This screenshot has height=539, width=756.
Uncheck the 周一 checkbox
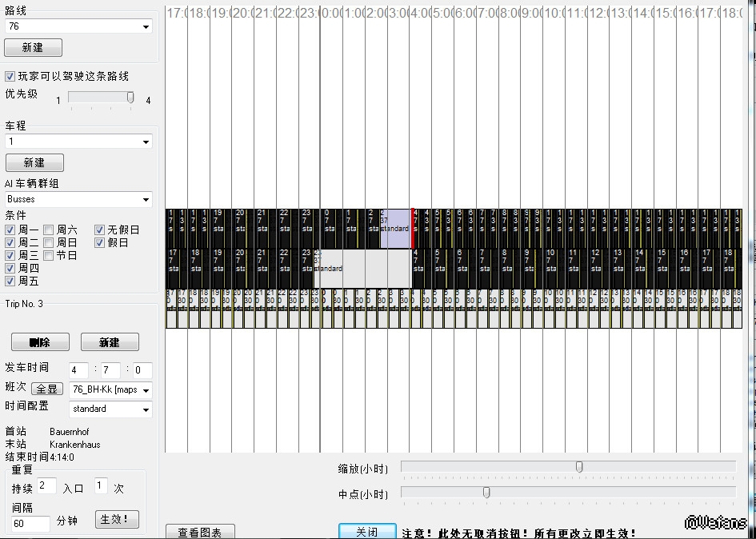point(10,230)
